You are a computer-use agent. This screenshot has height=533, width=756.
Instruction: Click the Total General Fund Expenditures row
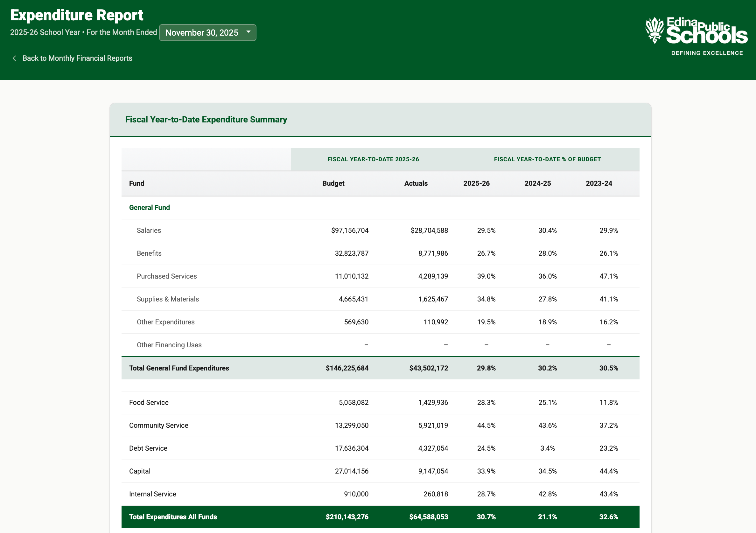coord(179,368)
